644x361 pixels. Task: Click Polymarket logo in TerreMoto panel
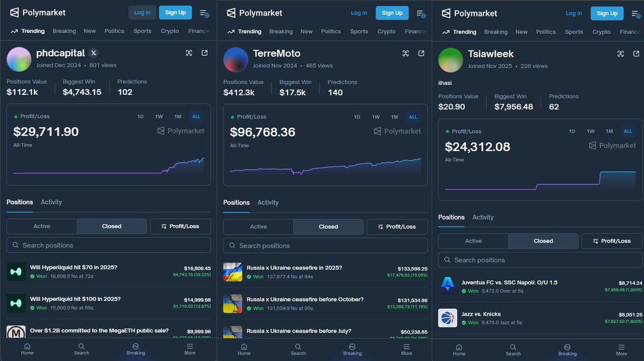(254, 13)
